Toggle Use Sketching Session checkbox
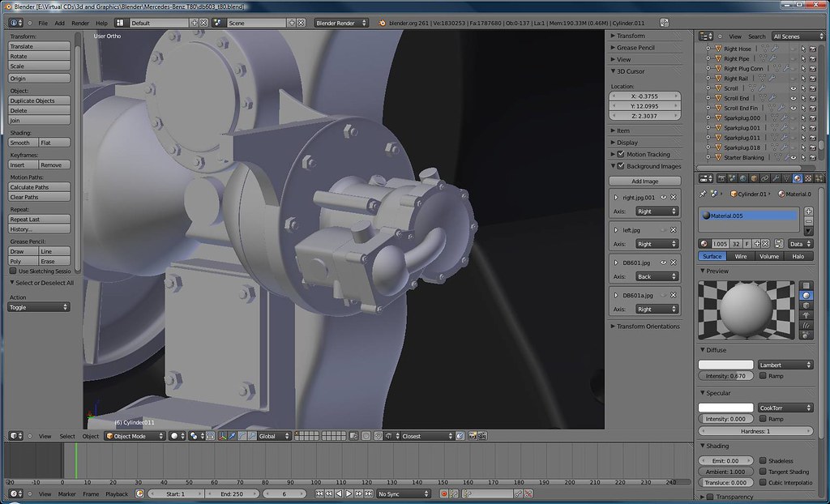Image resolution: width=830 pixels, height=504 pixels. (13, 271)
